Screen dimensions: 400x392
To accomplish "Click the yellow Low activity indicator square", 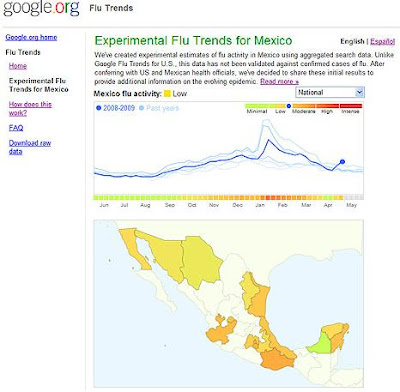I will pyautogui.click(x=167, y=94).
